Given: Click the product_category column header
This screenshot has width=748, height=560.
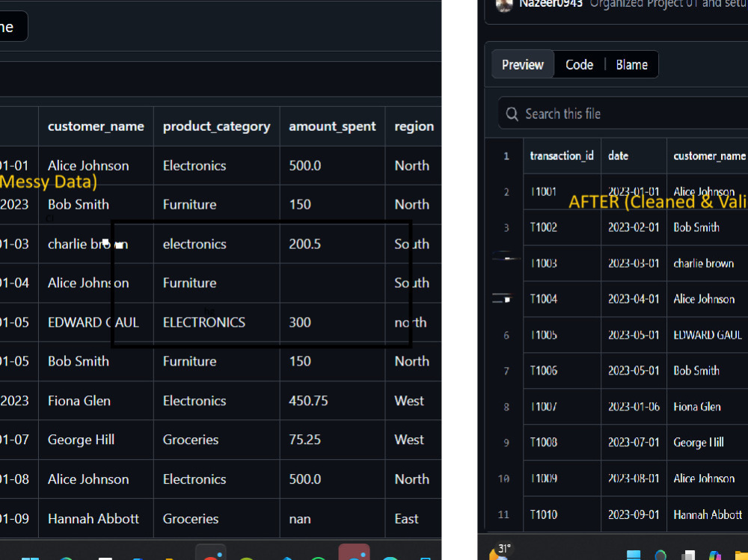Looking at the screenshot, I should (x=217, y=126).
